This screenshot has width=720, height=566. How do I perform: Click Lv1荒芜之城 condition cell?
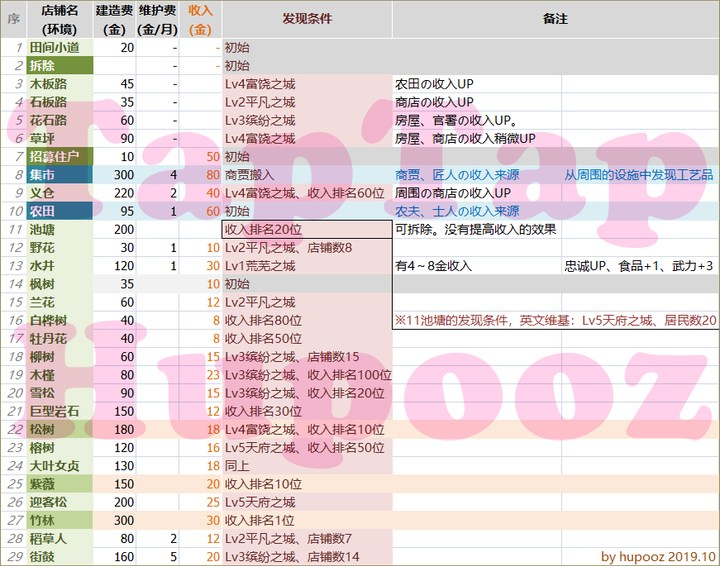click(307, 266)
